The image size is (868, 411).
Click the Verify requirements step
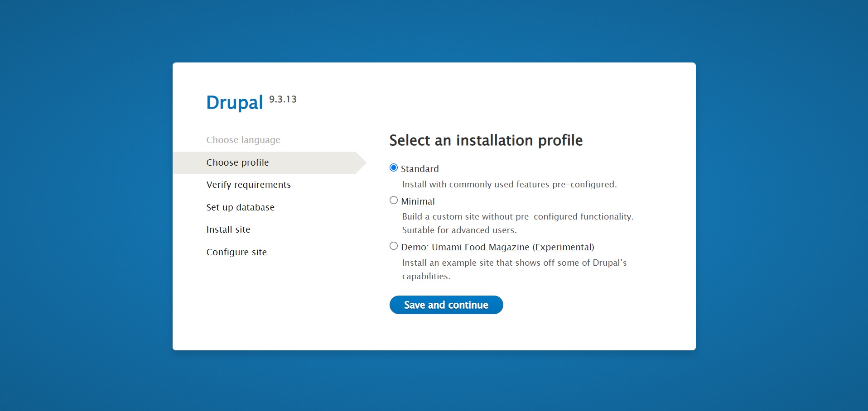[248, 185]
